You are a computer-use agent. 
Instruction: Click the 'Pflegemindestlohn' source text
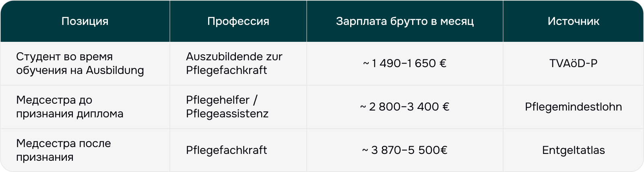tap(574, 107)
